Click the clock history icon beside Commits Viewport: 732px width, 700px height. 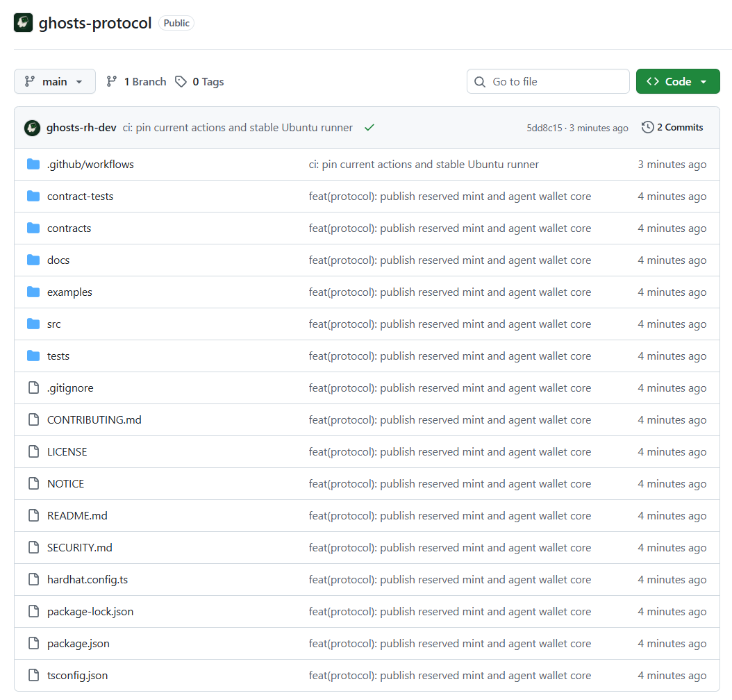tap(647, 127)
